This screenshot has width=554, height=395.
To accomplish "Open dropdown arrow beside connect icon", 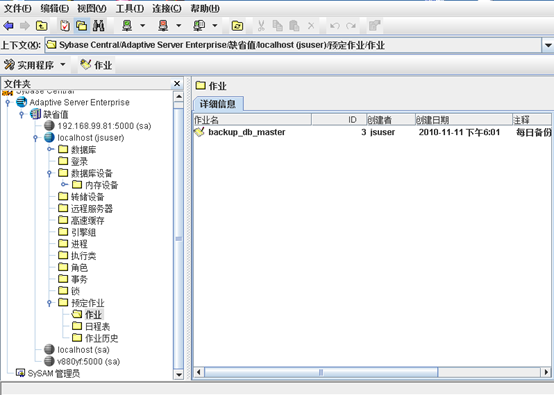I will [142, 26].
